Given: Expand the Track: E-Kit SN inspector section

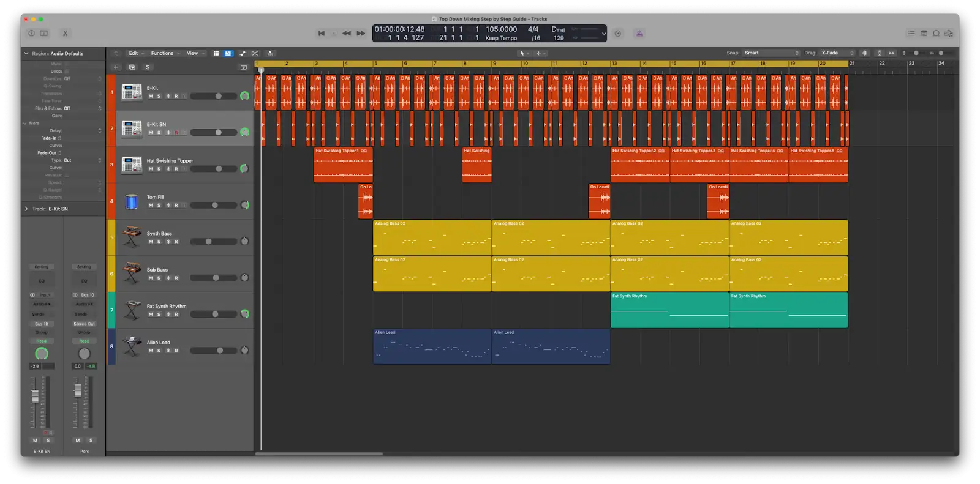Looking at the screenshot, I should tap(26, 209).
